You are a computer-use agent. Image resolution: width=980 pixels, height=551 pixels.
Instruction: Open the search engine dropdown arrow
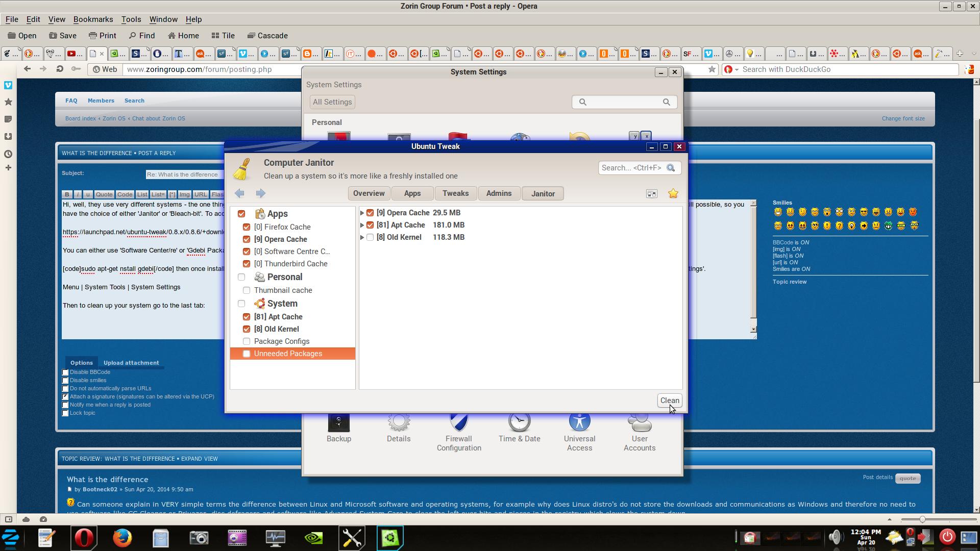(x=737, y=70)
